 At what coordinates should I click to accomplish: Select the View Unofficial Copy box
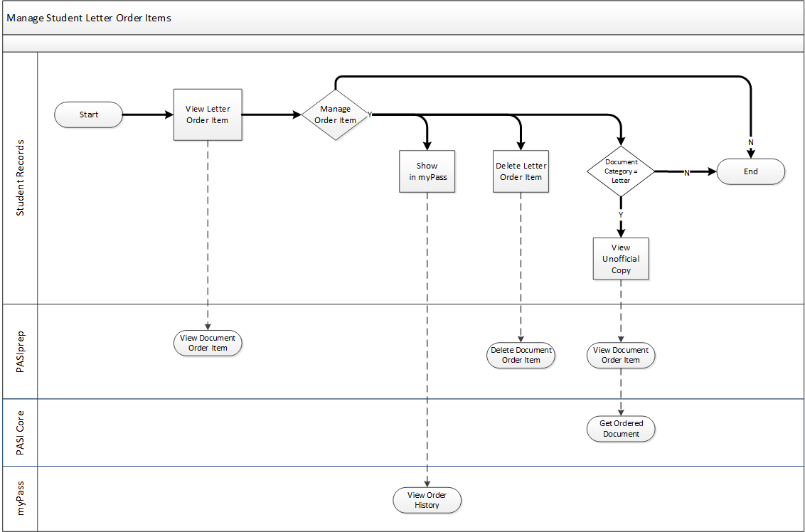pyautogui.click(x=621, y=259)
